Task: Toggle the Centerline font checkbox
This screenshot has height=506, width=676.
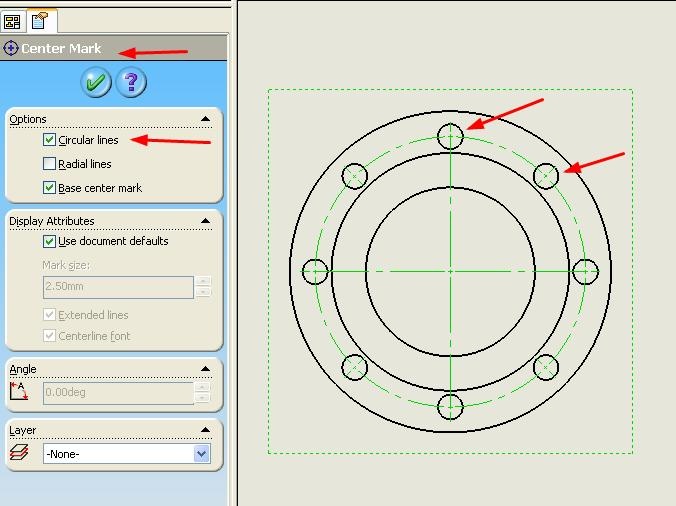Action: click(x=49, y=335)
